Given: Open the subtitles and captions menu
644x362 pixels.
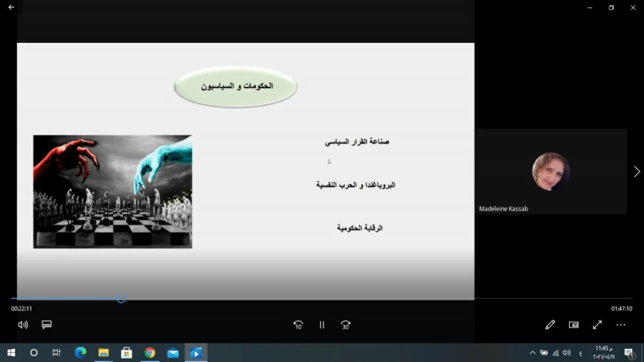Looking at the screenshot, I should pyautogui.click(x=47, y=325).
